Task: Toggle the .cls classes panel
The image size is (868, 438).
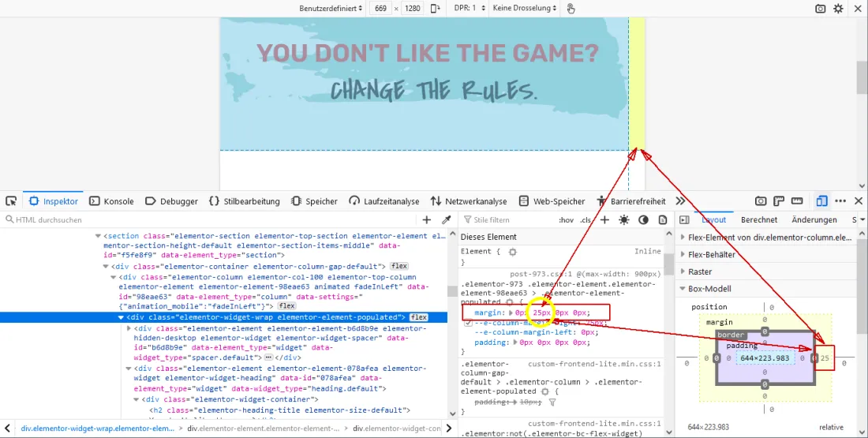Action: pos(586,220)
